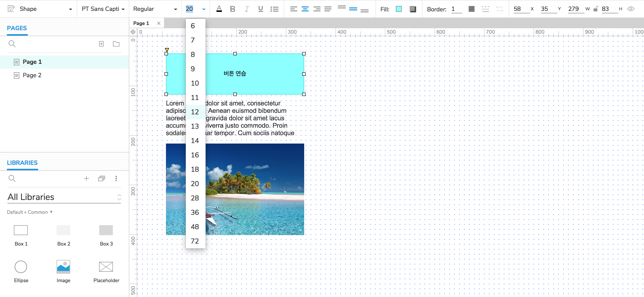Open Page 2 in the pages list
This screenshot has width=644, height=297.
click(32, 75)
